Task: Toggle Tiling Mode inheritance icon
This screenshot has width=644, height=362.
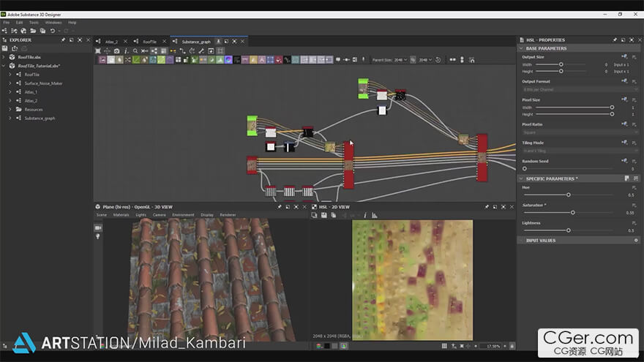Action: coord(624,143)
